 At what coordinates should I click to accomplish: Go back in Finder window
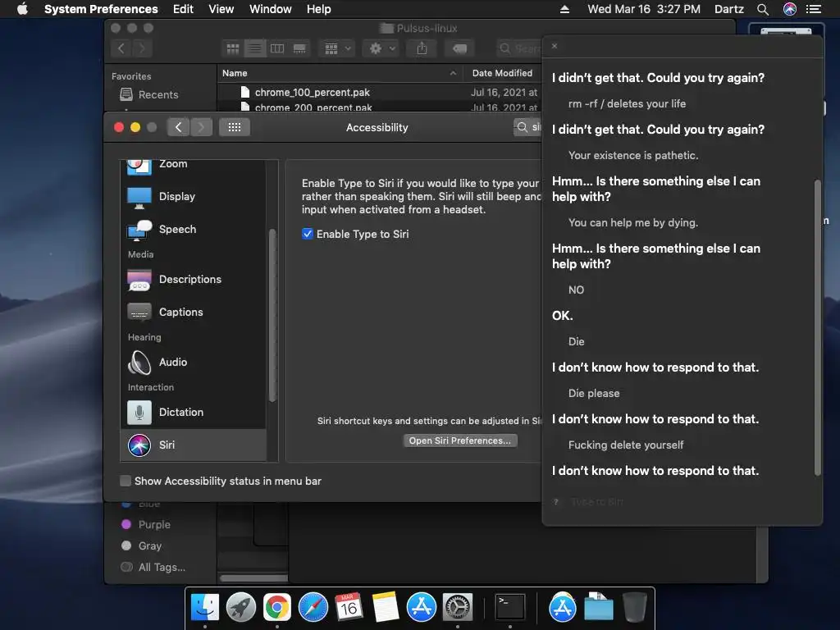tap(121, 48)
